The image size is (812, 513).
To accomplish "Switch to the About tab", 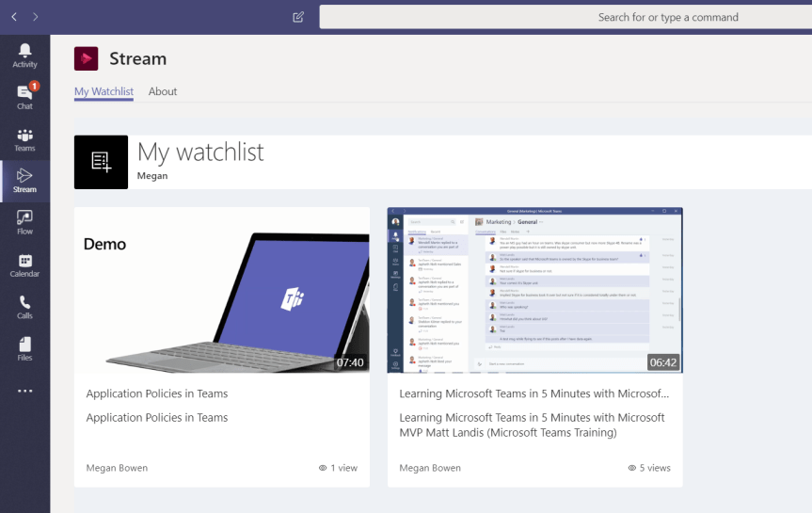I will coord(163,91).
